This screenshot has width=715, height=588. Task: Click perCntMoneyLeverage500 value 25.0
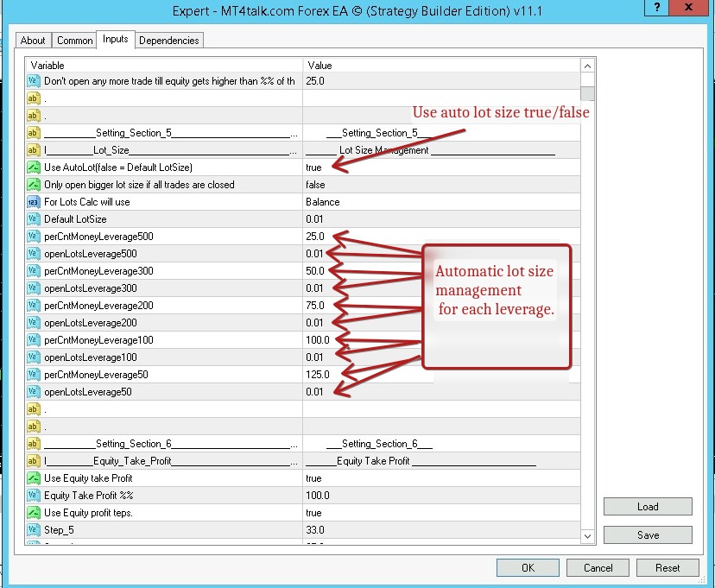coord(315,237)
